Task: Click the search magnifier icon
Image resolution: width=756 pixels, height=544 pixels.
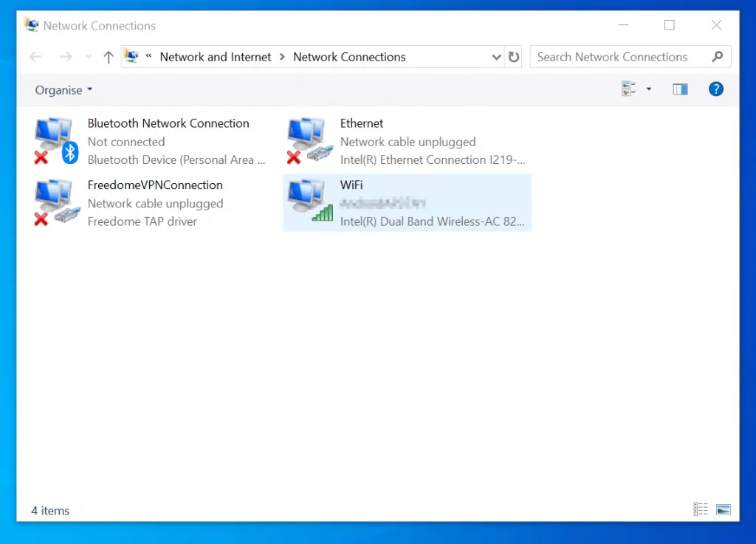Action: [x=718, y=56]
